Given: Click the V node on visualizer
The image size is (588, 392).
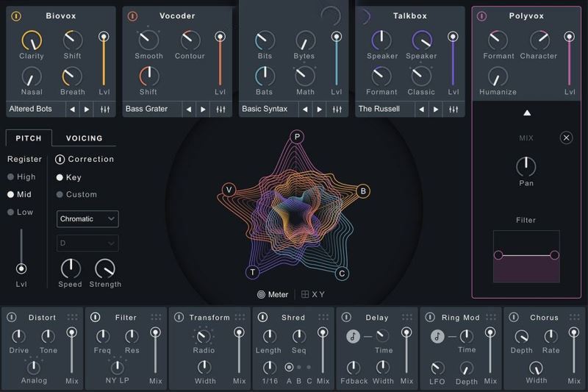Looking at the screenshot, I should tap(229, 190).
